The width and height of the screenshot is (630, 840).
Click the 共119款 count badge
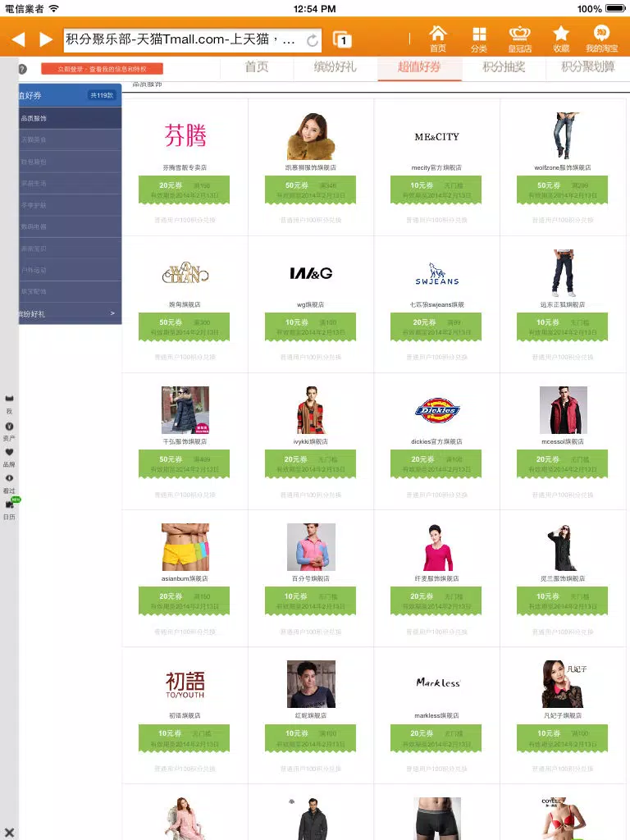[x=102, y=95]
